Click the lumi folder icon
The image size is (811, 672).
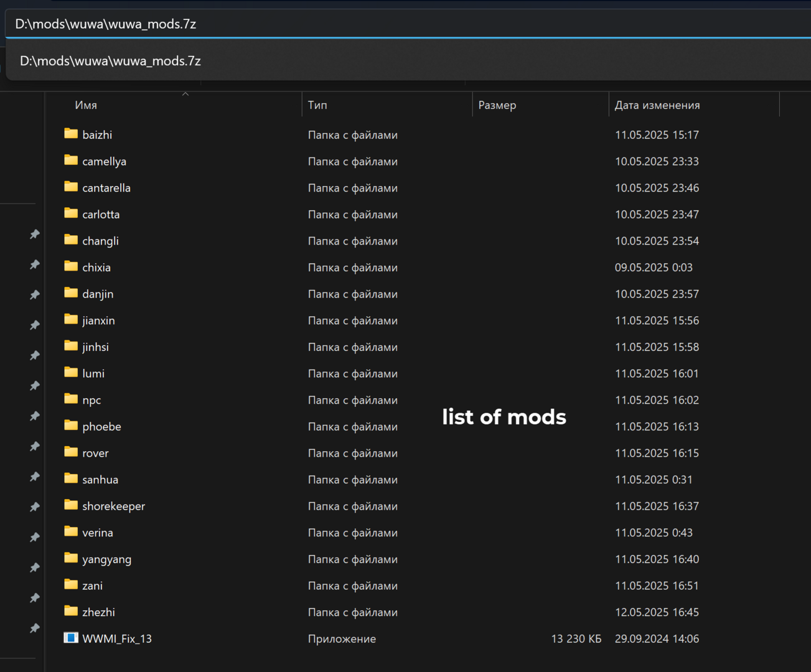[x=71, y=373]
